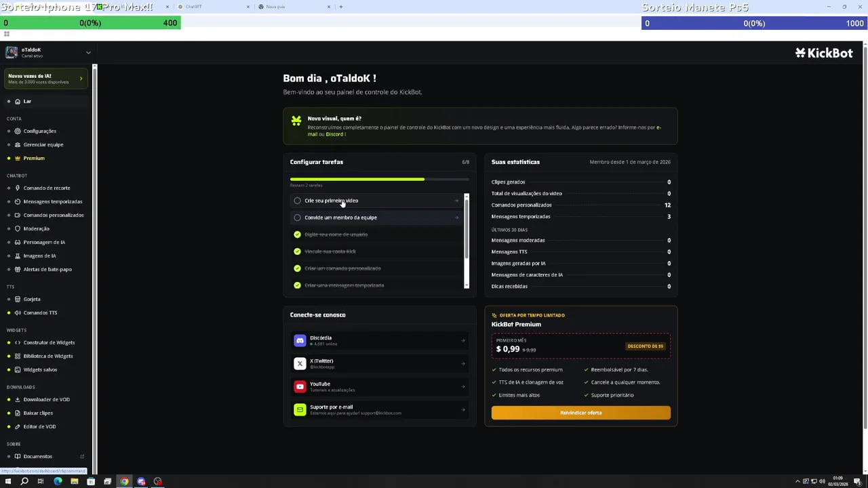Click the arrow on 'Crie seu primeiro vídeo' row

(x=456, y=201)
